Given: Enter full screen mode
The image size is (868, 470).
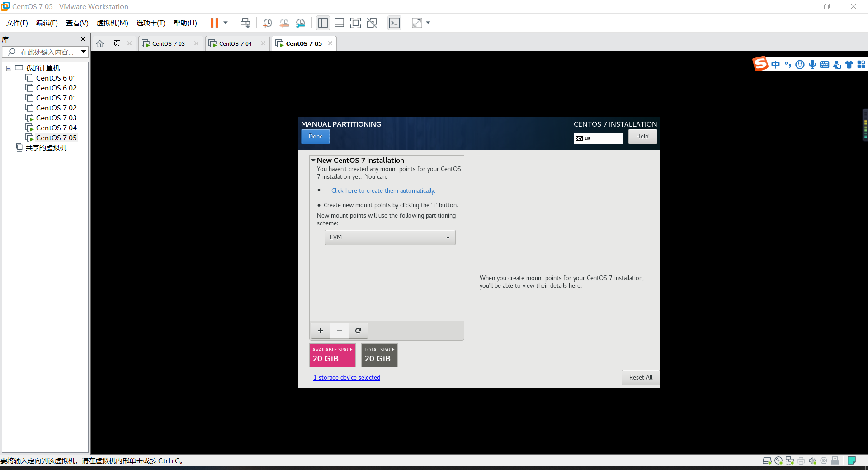Looking at the screenshot, I should (x=356, y=23).
